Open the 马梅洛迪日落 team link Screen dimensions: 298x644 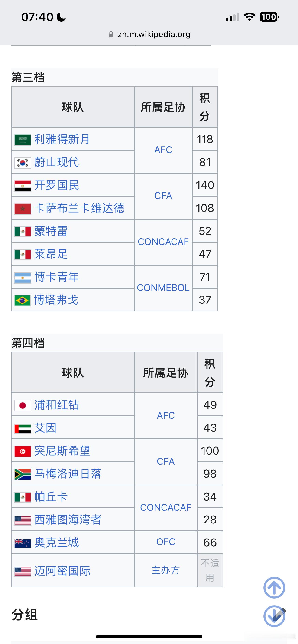[68, 474]
